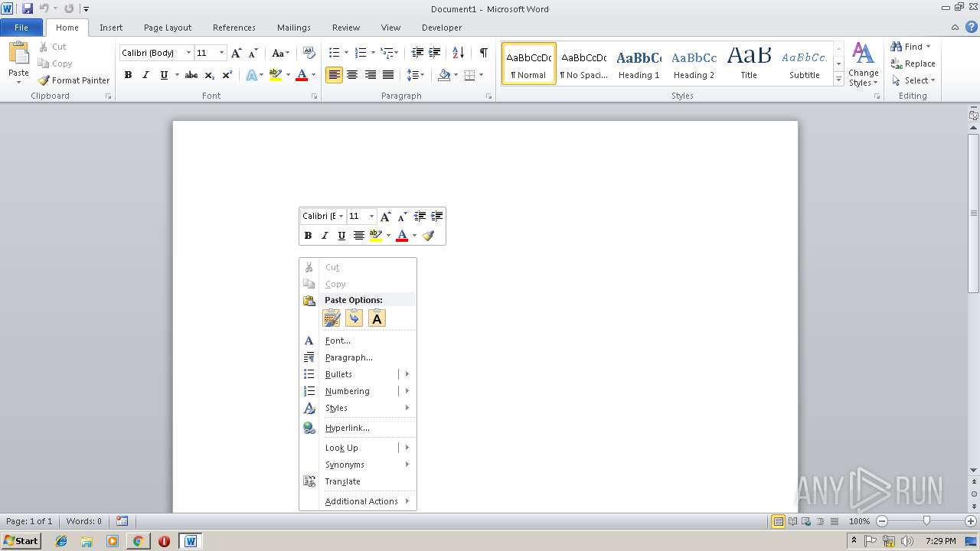Click the Bullets list icon in the ribbon
Screen dimensions: 980x551
click(334, 53)
